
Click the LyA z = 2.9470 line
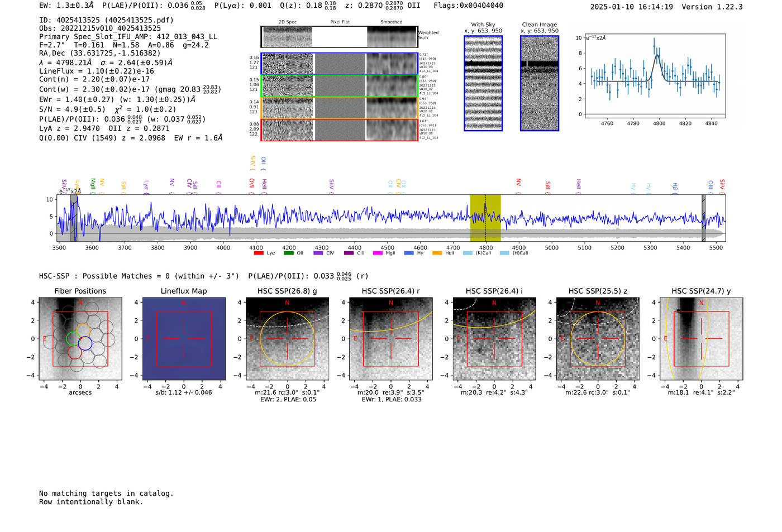pyautogui.click(x=104, y=128)
